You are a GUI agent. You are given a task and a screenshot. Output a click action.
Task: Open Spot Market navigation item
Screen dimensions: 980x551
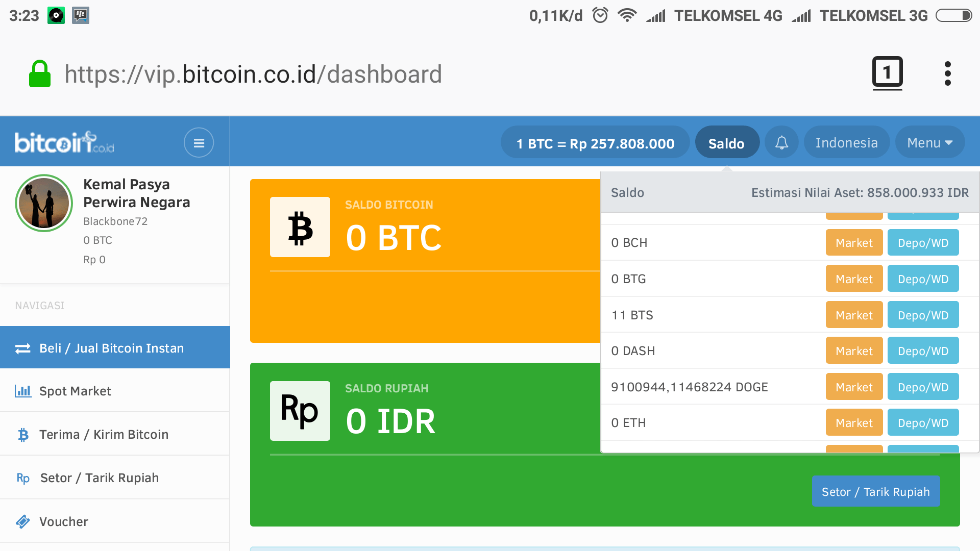(x=75, y=391)
